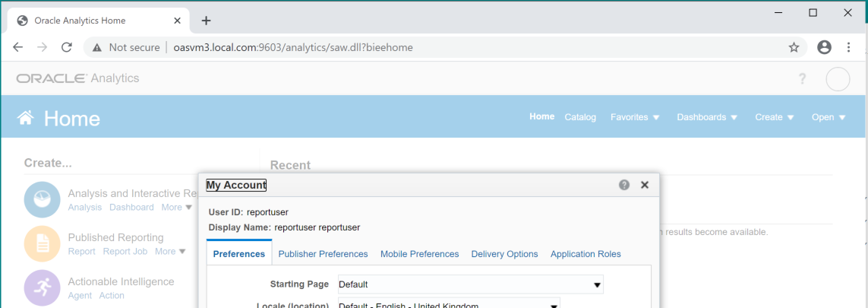Viewport: 868px width, 308px height.
Task: Expand the Open menu
Action: [829, 117]
